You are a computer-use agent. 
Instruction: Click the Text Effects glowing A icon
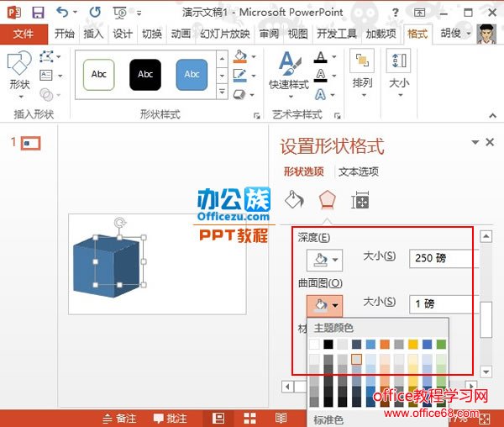pyautogui.click(x=320, y=94)
